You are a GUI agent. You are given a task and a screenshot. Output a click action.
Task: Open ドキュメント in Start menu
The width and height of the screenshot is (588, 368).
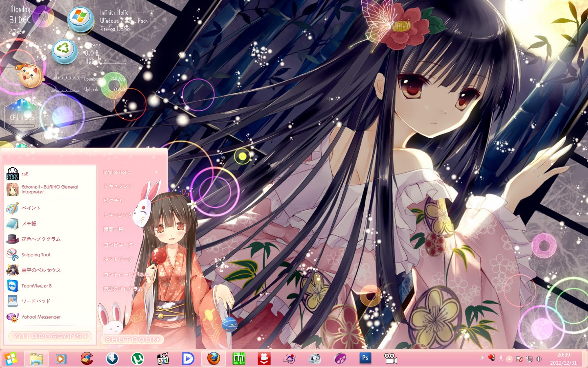pyautogui.click(x=118, y=186)
